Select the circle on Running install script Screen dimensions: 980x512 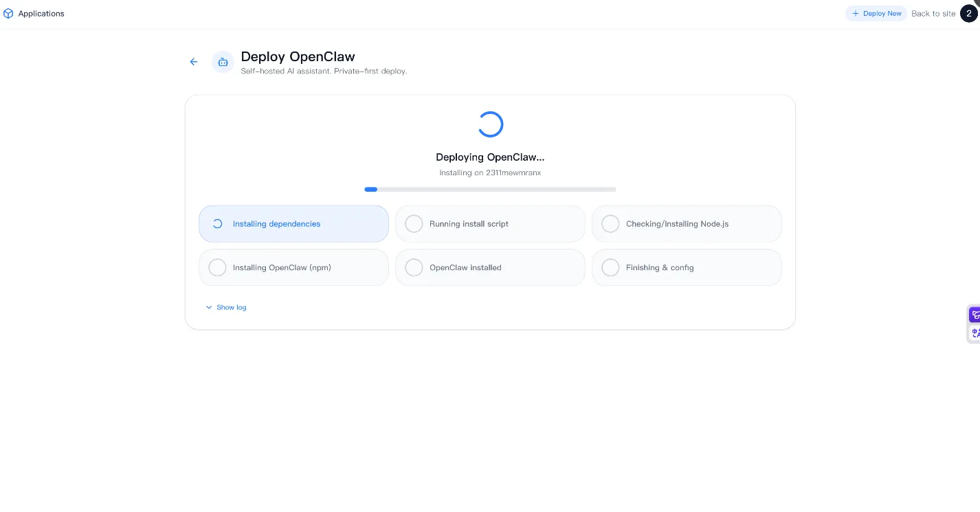414,223
